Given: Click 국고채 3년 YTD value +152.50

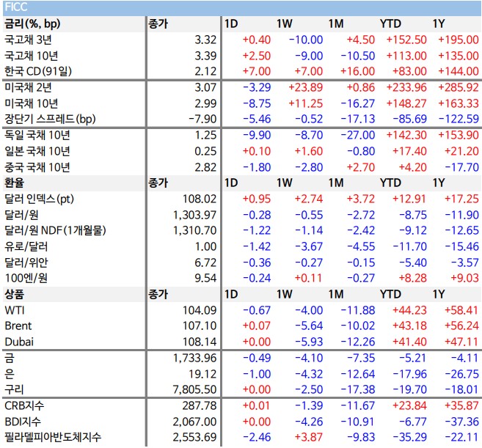Looking at the screenshot, I should [x=406, y=40].
